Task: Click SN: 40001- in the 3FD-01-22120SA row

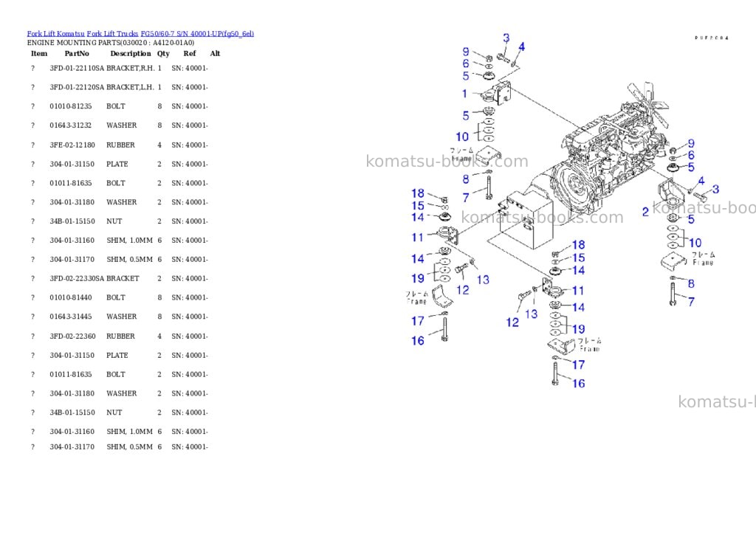Action: pyautogui.click(x=190, y=87)
